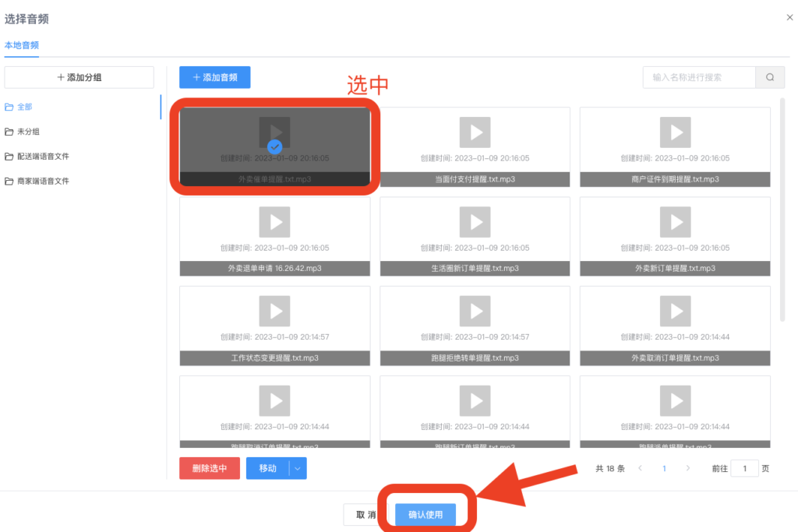Play the 外卖退单申请 16.26.42.mp3 audio
Image resolution: width=798 pixels, height=532 pixels.
(x=274, y=222)
